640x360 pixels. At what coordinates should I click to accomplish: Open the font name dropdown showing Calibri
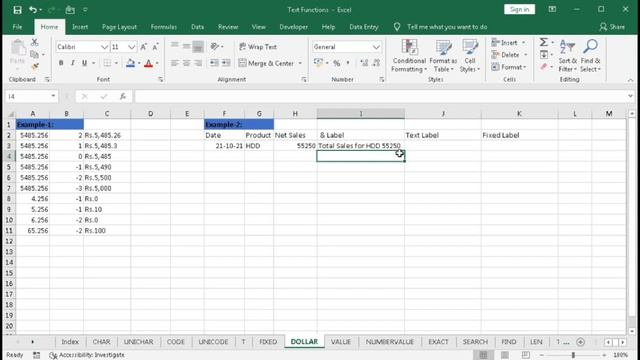[x=104, y=47]
